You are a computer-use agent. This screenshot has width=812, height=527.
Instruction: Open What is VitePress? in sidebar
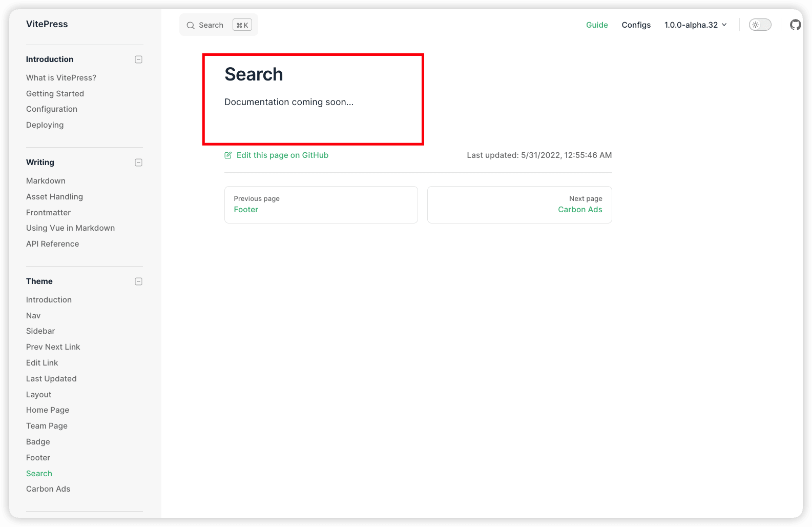click(x=61, y=78)
